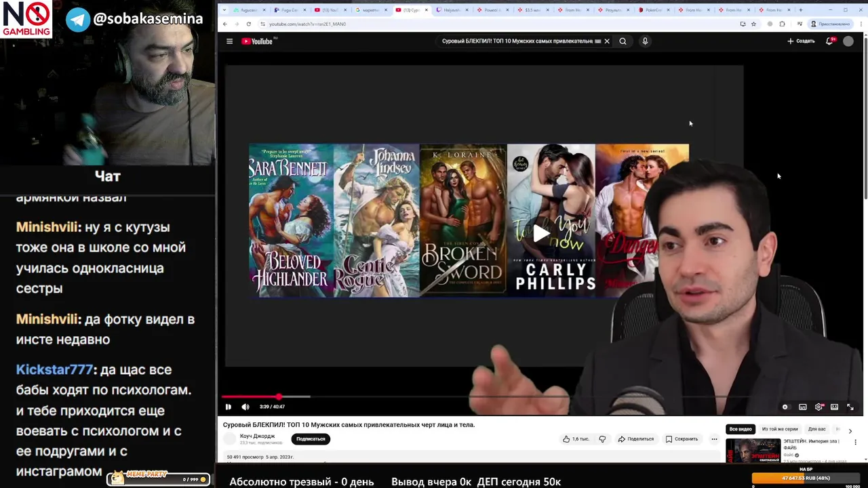Click the large center play overlay icon
This screenshot has width=868, height=488.
(x=540, y=233)
